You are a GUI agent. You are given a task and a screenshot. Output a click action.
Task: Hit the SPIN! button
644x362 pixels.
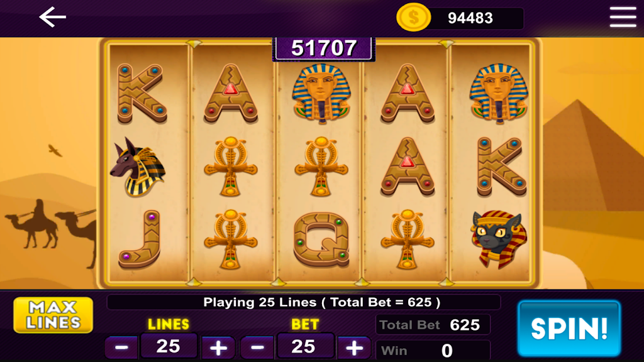pyautogui.click(x=569, y=328)
